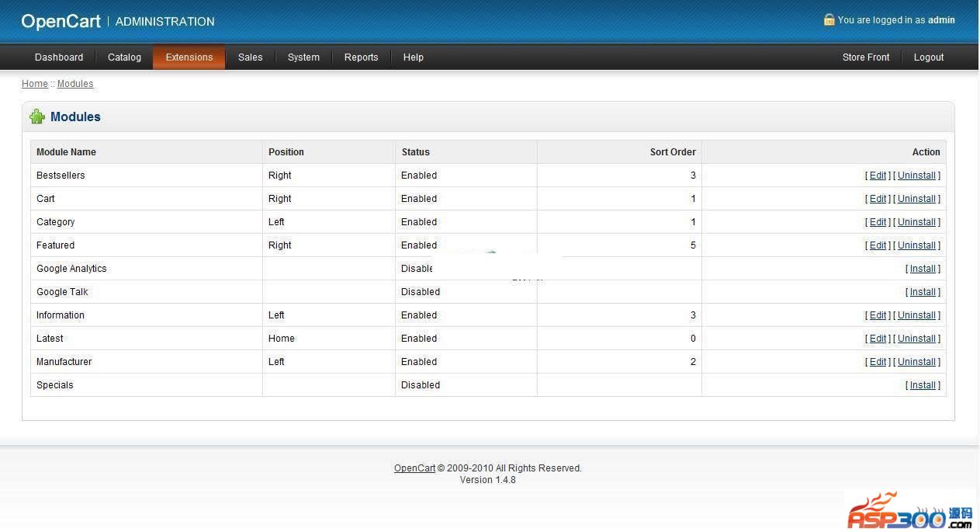Screen dimensions: 980x532
Task: Select the Google Analytics name cell
Action: coord(147,269)
